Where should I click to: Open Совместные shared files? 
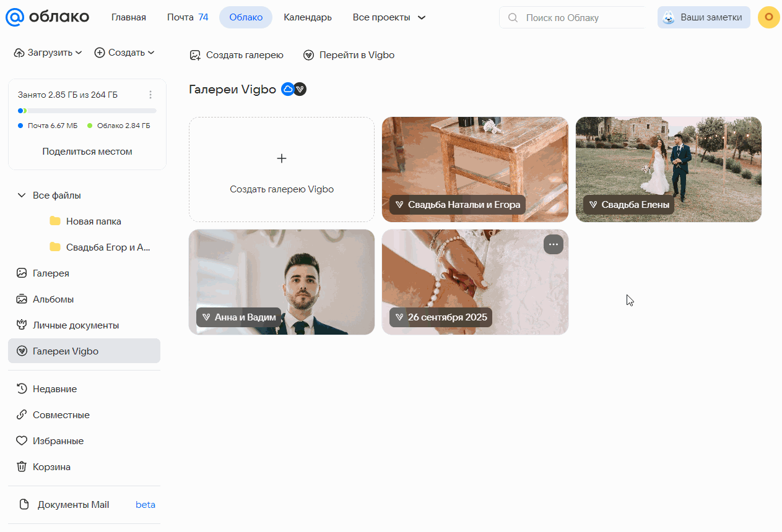tap(61, 415)
